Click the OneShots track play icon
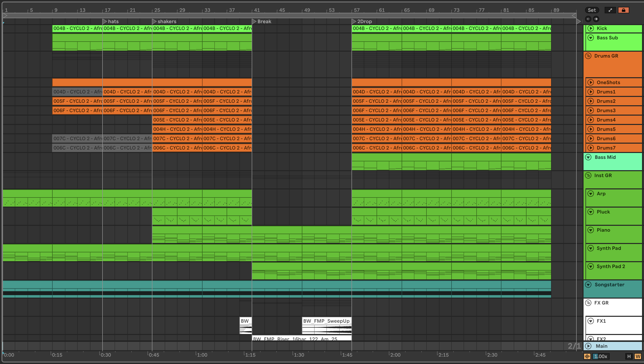This screenshot has width=644, height=364. tap(590, 82)
